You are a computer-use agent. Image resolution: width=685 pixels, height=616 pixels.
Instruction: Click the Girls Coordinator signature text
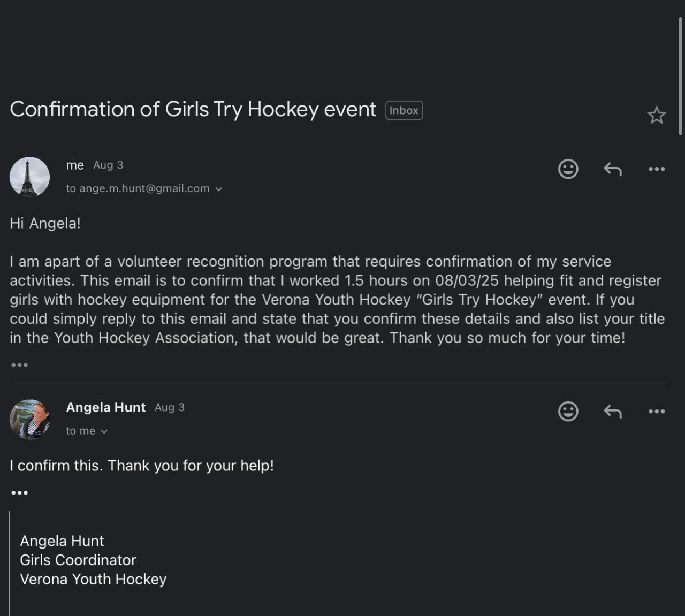[x=78, y=560]
